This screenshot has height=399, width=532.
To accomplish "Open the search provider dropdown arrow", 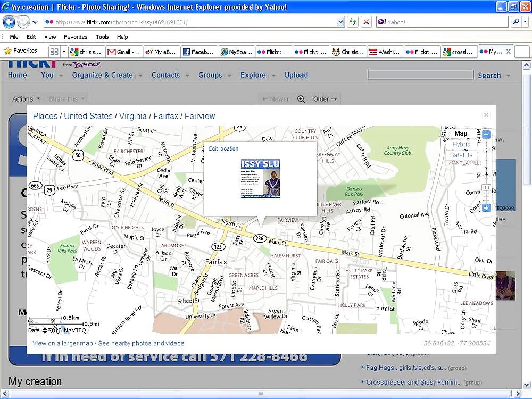I will pos(525,22).
